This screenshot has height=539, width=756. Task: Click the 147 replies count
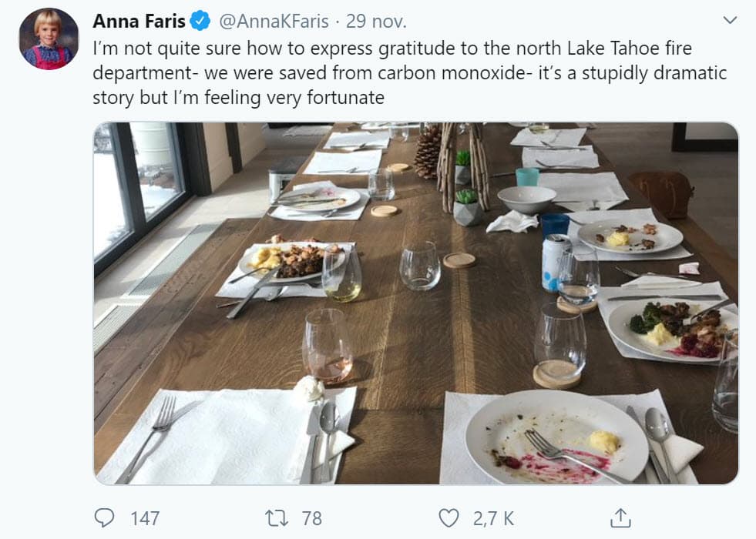point(145,518)
